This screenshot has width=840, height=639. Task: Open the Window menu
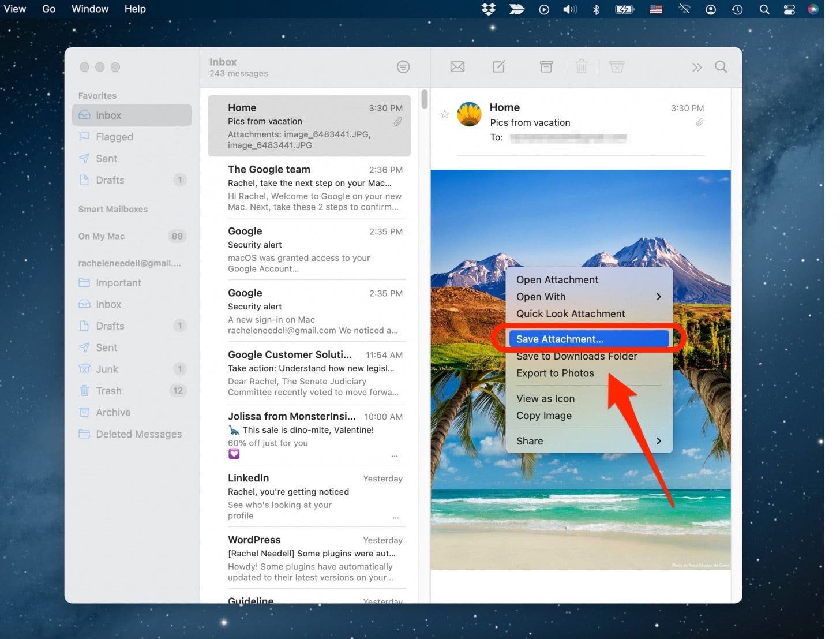[x=90, y=9]
